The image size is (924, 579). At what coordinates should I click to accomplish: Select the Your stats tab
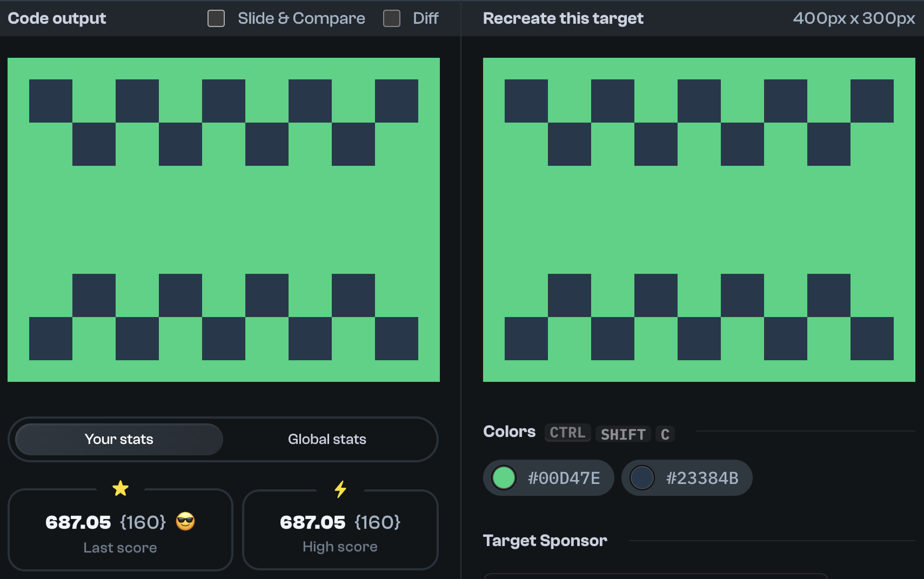(x=118, y=439)
